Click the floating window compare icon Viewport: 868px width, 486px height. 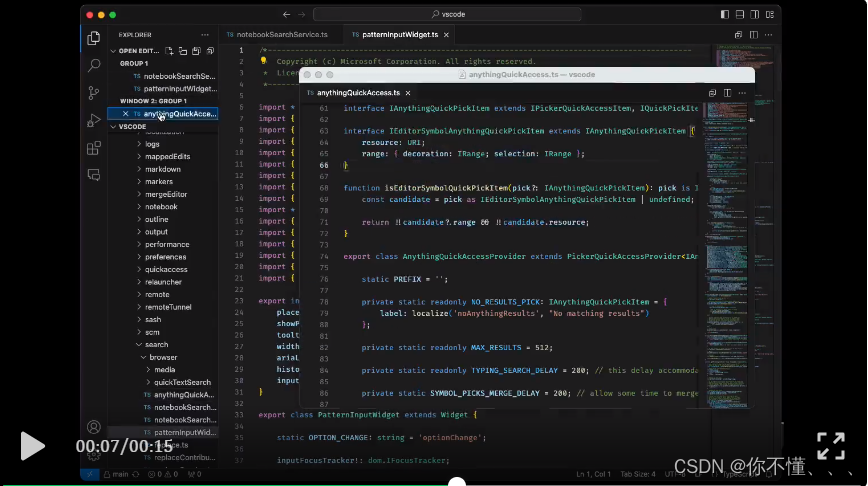[x=712, y=93]
